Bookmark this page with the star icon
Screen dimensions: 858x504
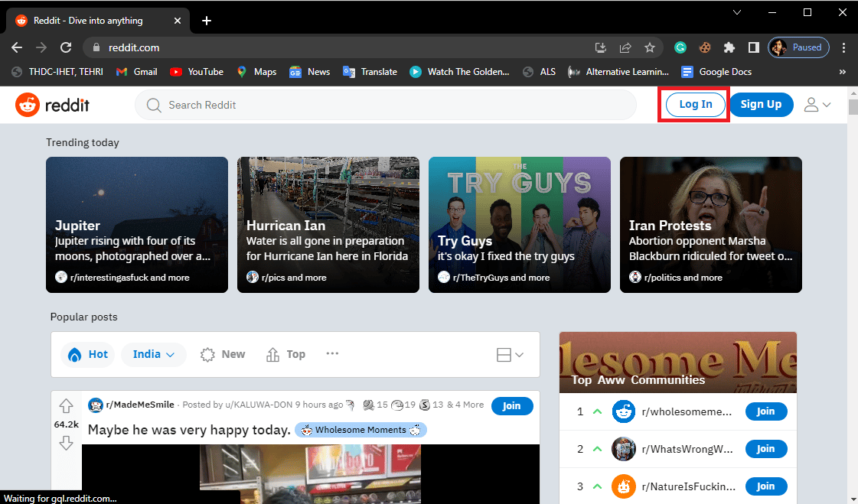(650, 47)
